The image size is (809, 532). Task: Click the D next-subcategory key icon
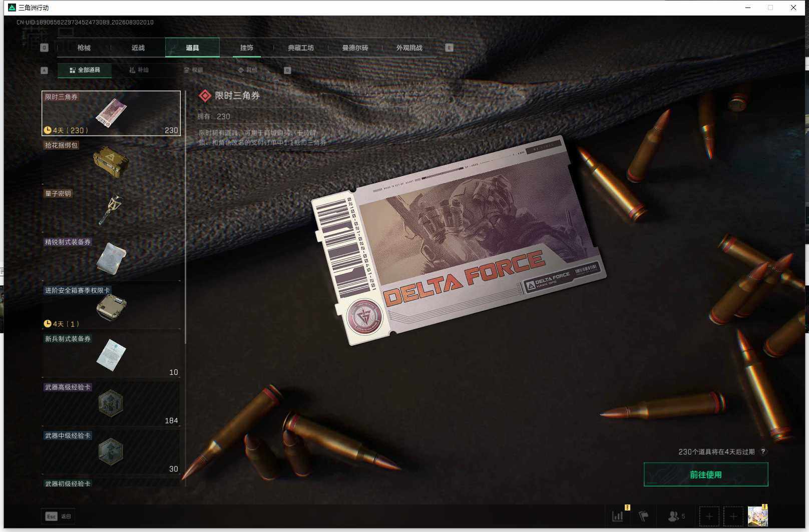point(287,70)
